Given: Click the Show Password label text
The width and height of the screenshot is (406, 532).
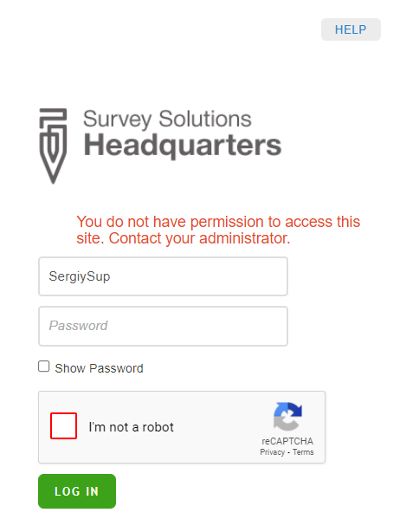Looking at the screenshot, I should 99,368.
